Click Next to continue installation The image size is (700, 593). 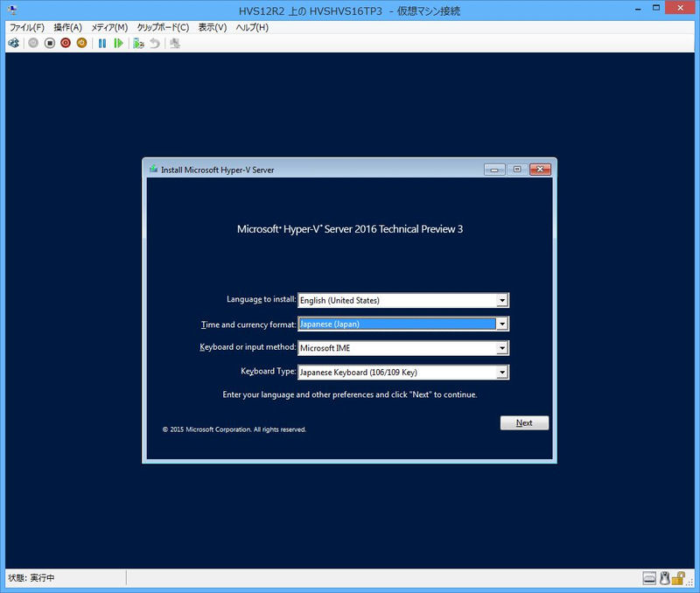coord(524,423)
